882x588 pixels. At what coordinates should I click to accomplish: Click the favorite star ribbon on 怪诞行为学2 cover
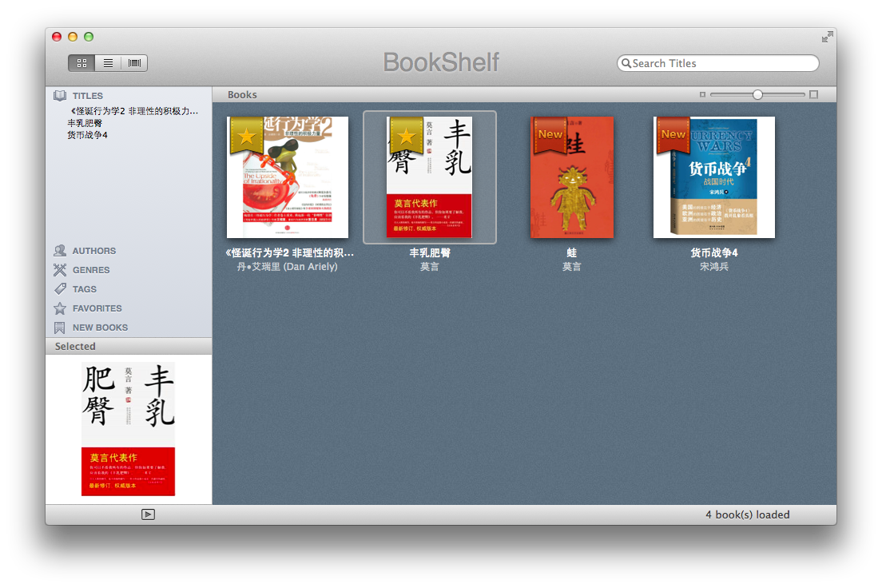click(x=246, y=135)
